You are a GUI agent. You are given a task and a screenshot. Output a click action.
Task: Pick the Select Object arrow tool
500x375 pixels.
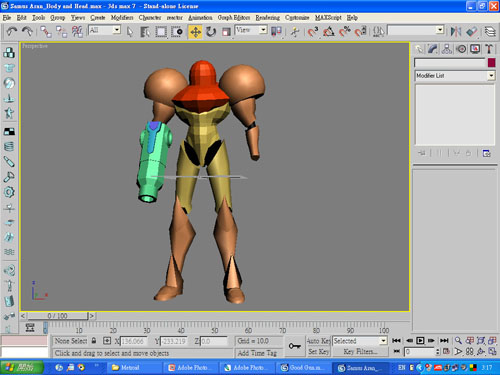click(130, 32)
